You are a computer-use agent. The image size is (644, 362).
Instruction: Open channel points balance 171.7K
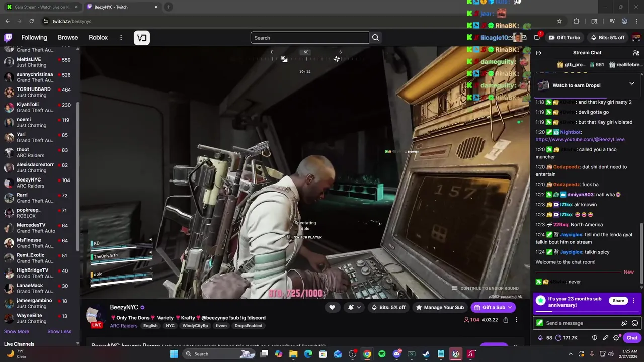pos(567,338)
